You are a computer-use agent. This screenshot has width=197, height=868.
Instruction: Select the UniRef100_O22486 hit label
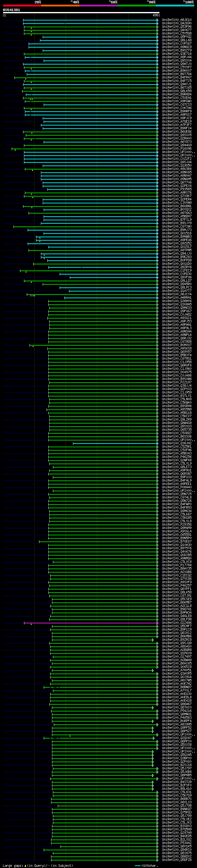coord(177,623)
